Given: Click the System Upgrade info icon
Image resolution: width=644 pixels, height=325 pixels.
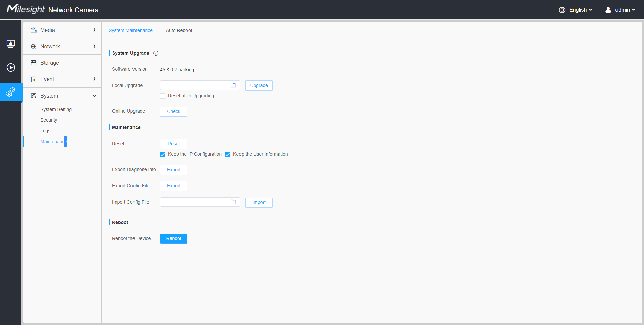Looking at the screenshot, I should 156,53.
